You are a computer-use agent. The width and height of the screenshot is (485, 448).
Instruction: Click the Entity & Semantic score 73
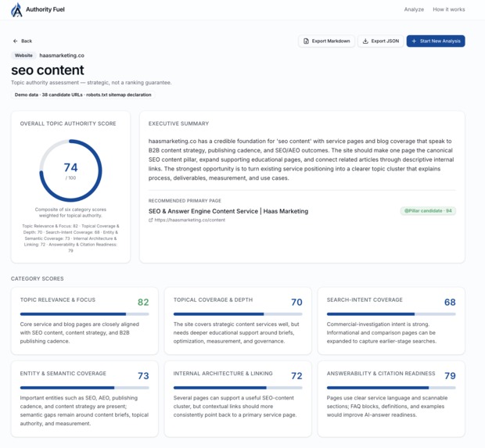point(143,375)
